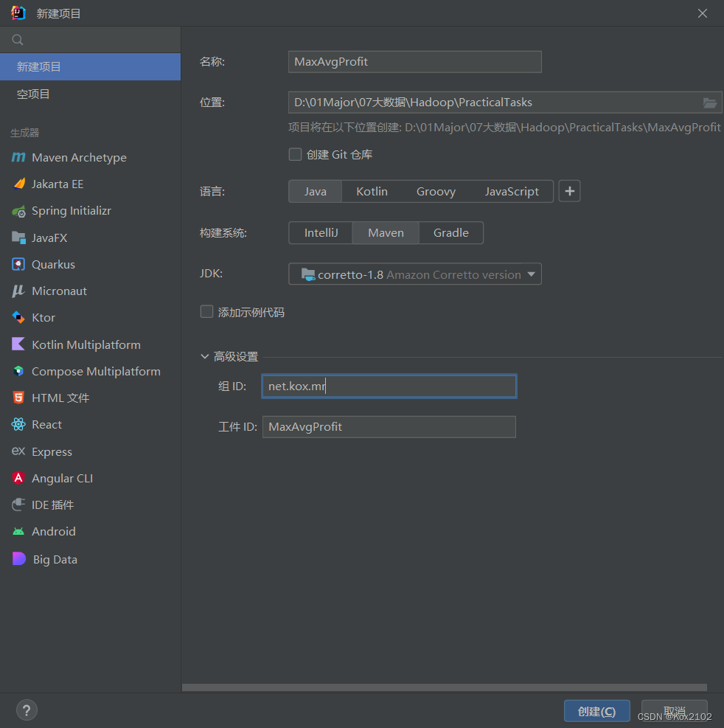Click the Big Data icon
Screen dimensions: 724x728
(18, 558)
